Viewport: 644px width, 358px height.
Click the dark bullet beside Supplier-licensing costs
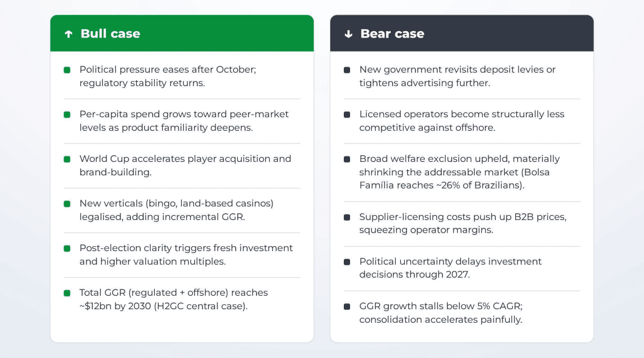347,217
